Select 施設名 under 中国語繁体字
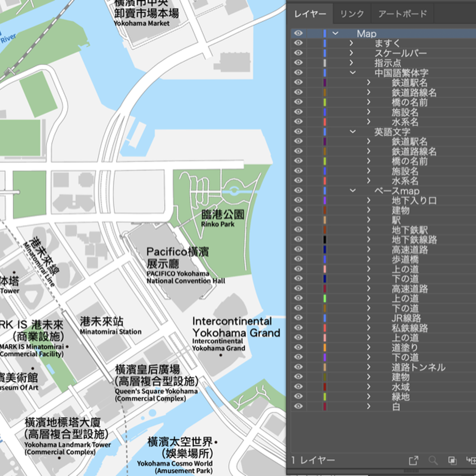The width and height of the screenshot is (476, 476). (x=405, y=112)
